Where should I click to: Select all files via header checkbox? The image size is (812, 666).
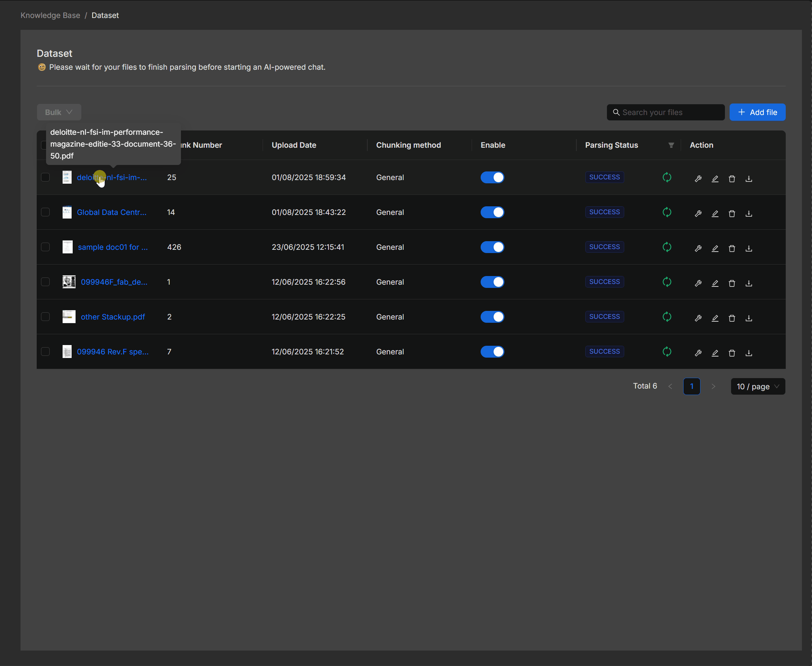(45, 145)
